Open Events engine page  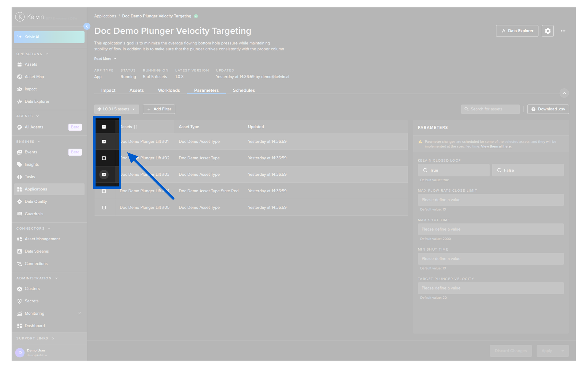[31, 152]
